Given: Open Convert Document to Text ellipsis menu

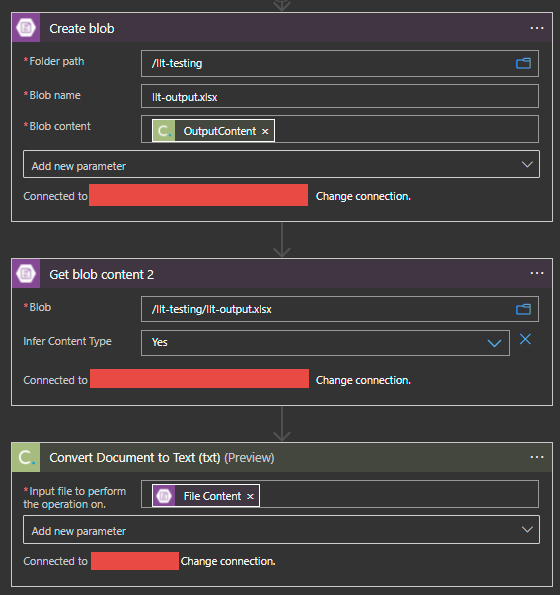Looking at the screenshot, I should coord(537,457).
